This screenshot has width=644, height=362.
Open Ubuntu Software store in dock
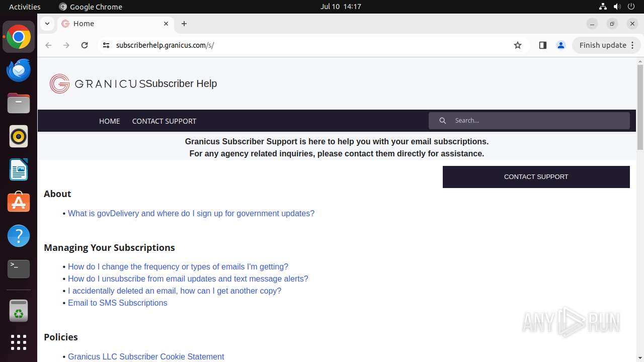point(19,203)
